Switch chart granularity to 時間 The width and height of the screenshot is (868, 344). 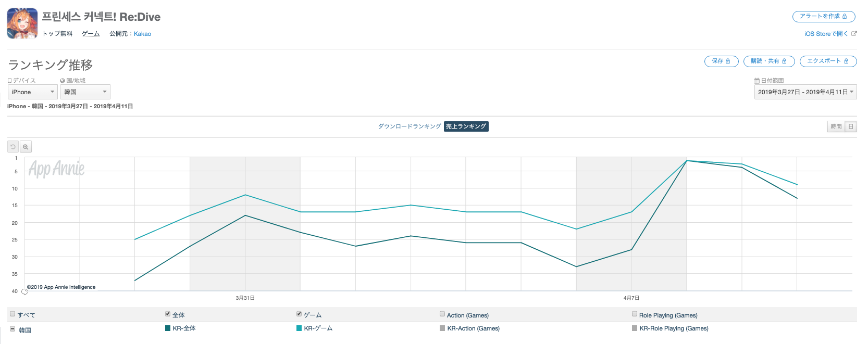836,126
